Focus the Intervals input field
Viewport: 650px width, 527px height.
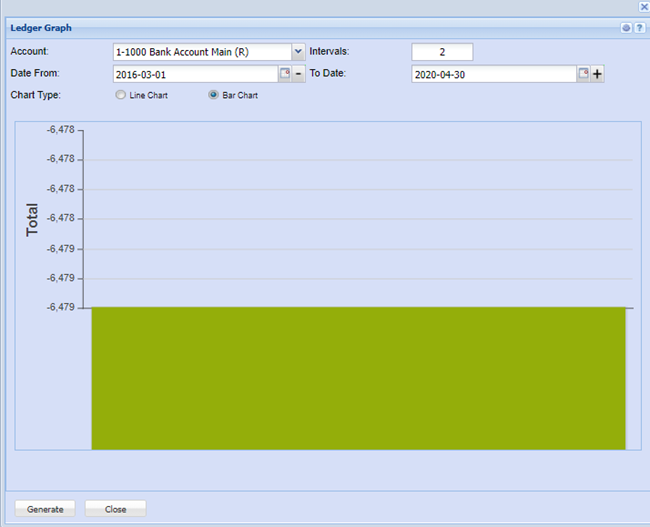(442, 52)
